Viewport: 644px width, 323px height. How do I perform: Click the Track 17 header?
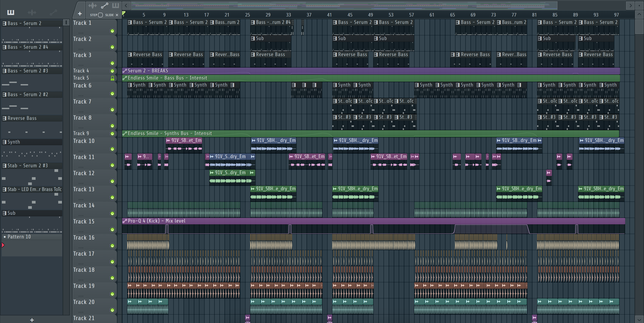(95, 258)
